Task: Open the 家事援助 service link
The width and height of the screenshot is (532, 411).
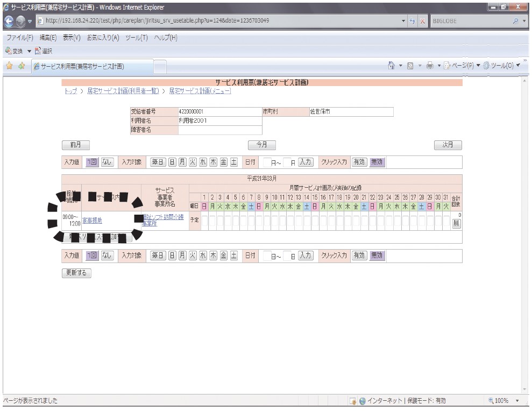Action: (x=92, y=221)
